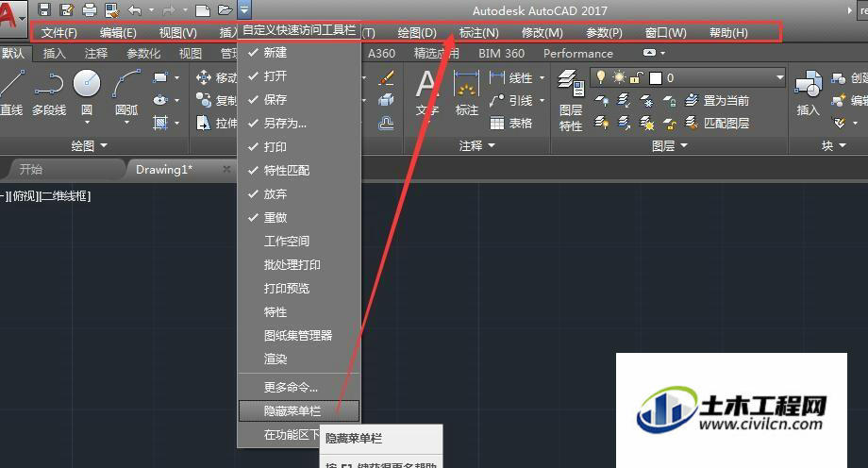Click the Offset icon in modify panel
The height and width of the screenshot is (468, 868).
(x=387, y=123)
